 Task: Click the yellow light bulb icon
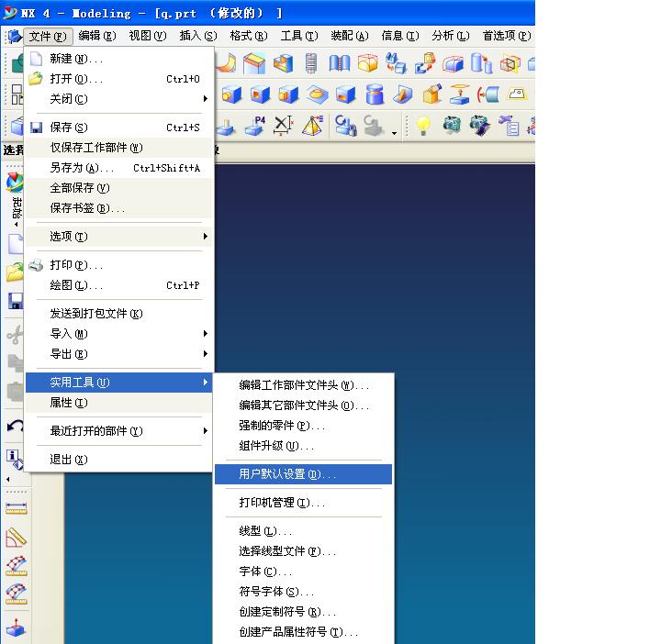(x=423, y=126)
